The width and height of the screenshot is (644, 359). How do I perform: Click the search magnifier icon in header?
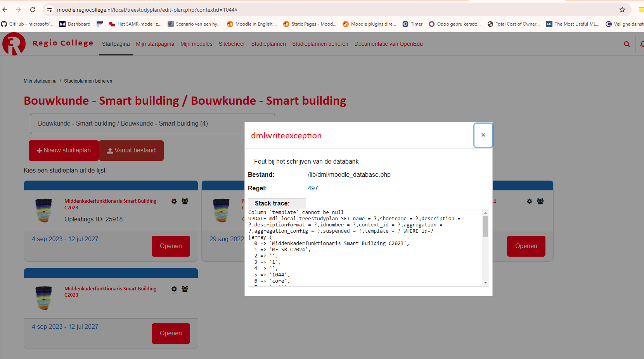tap(627, 44)
